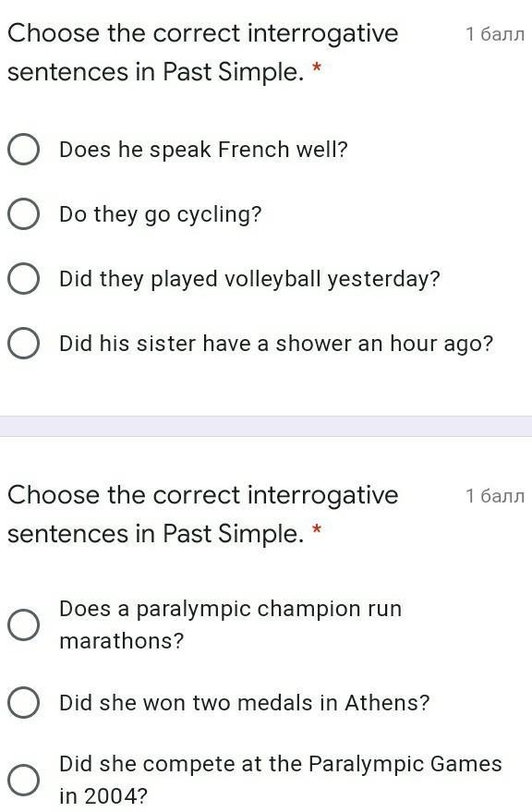Click the 'Did his sister have a shower an hour ago?' label
The height and width of the screenshot is (812, 532).
276,344
